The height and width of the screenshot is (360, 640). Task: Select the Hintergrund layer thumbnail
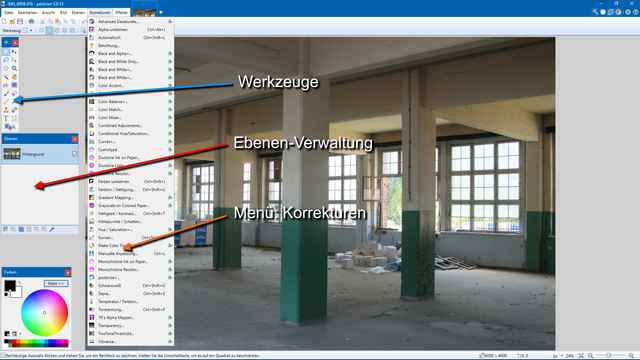tap(12, 154)
